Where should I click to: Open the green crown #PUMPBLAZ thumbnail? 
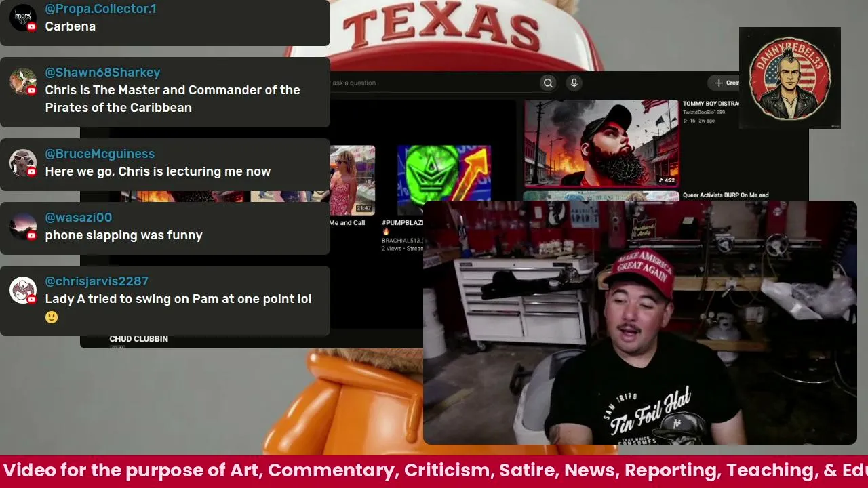click(x=444, y=180)
